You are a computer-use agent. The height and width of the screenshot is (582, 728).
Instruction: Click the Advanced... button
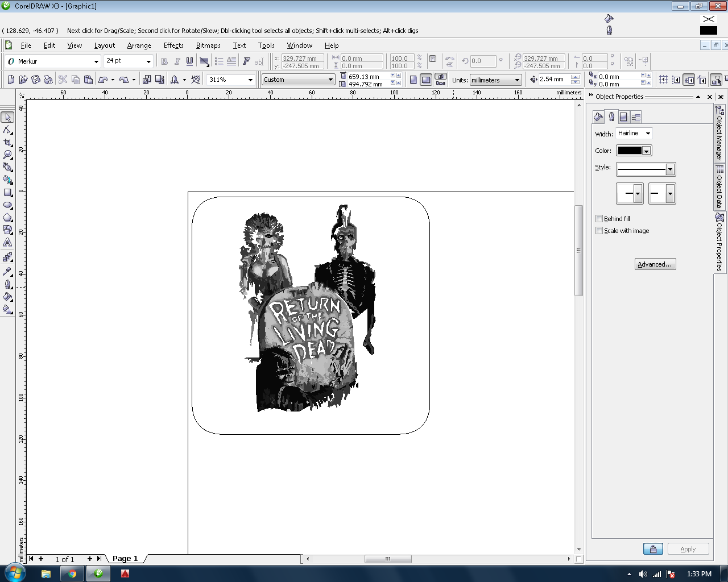[655, 264]
